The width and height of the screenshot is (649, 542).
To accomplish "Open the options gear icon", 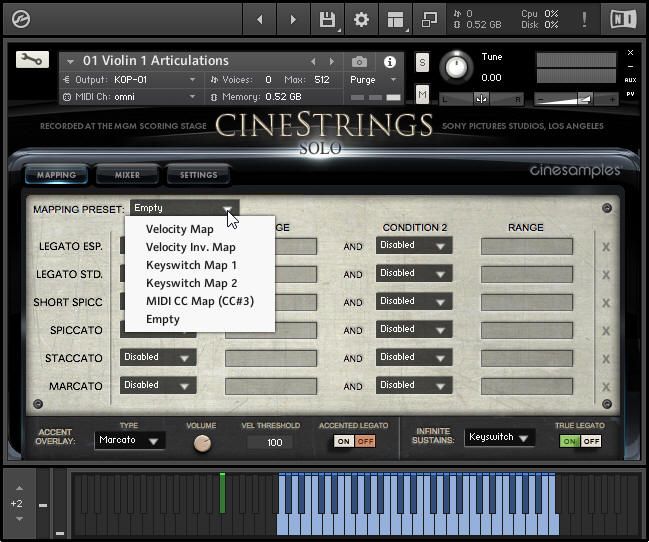I will [x=361, y=19].
